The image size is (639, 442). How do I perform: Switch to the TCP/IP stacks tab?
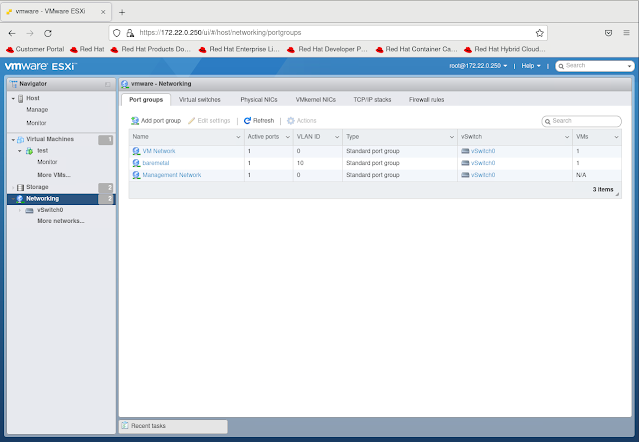(372, 100)
